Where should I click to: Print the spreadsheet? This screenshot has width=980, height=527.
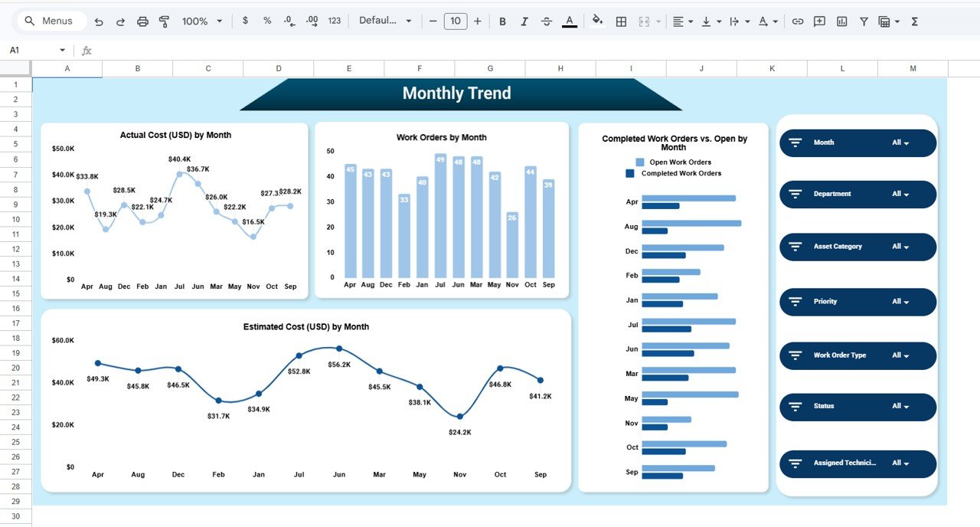tap(142, 21)
